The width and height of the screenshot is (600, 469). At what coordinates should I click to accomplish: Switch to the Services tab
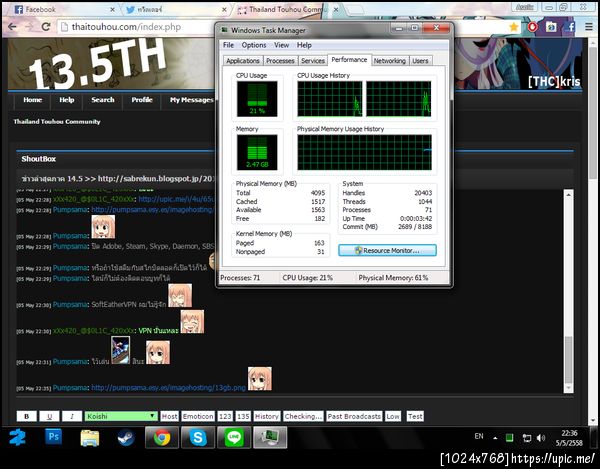click(x=313, y=61)
